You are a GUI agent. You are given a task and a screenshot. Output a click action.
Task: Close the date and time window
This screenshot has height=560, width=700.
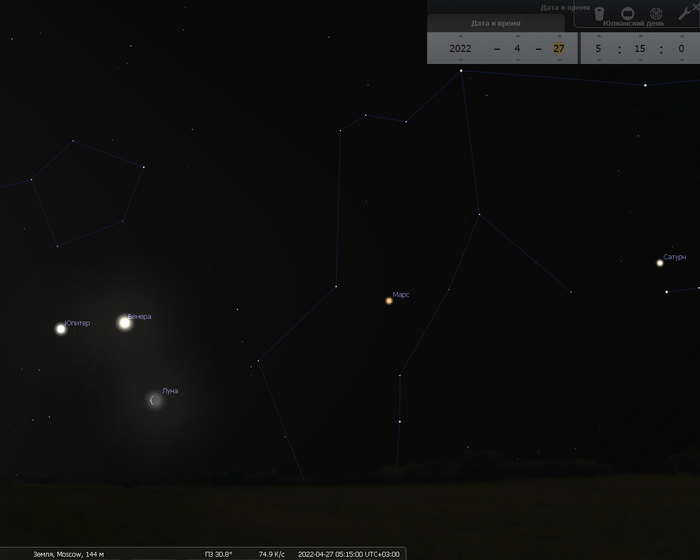(696, 5)
